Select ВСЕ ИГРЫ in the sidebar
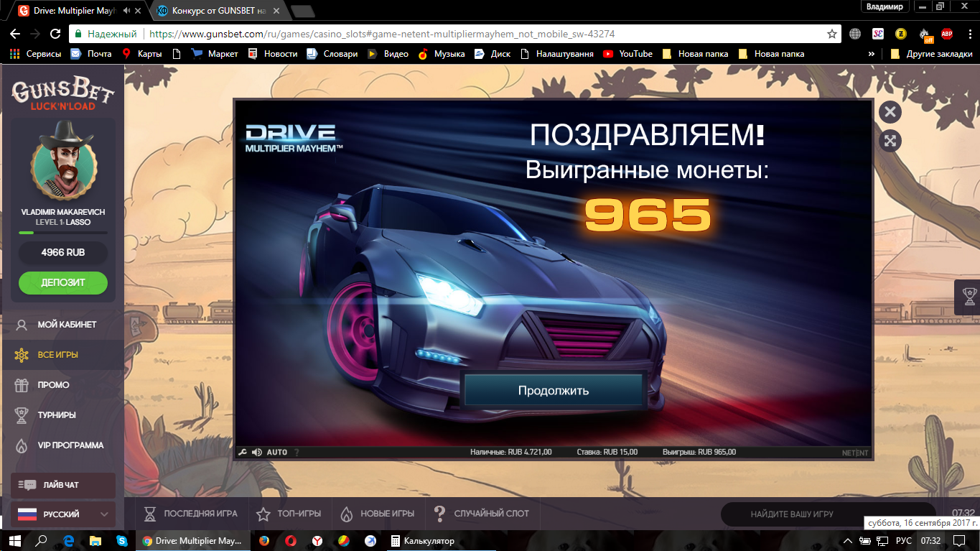 click(x=62, y=355)
